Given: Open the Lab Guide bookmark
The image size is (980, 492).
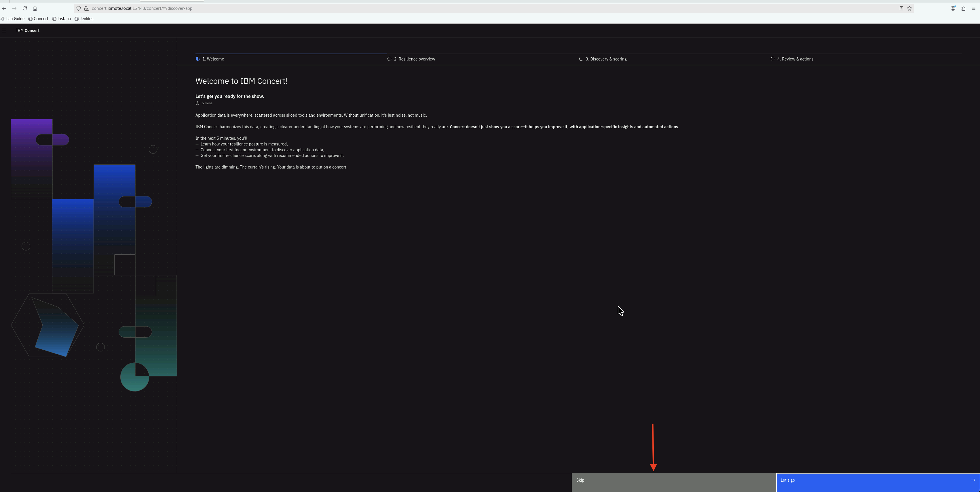Looking at the screenshot, I should [x=13, y=19].
